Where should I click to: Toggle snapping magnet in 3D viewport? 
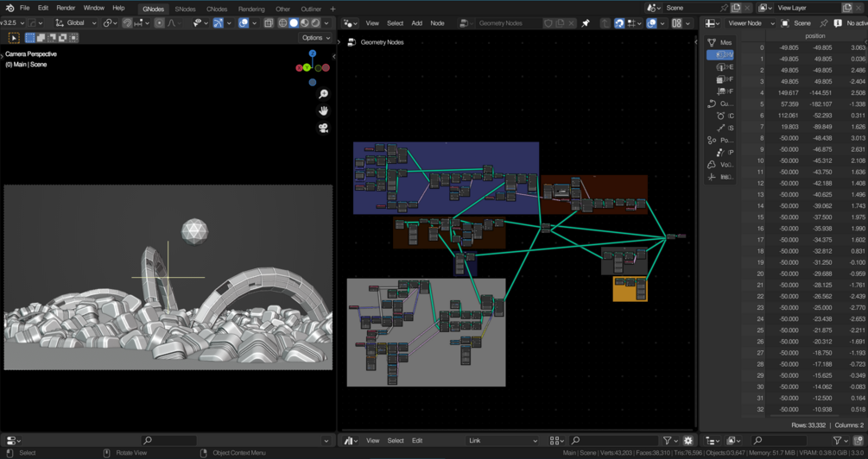[127, 23]
